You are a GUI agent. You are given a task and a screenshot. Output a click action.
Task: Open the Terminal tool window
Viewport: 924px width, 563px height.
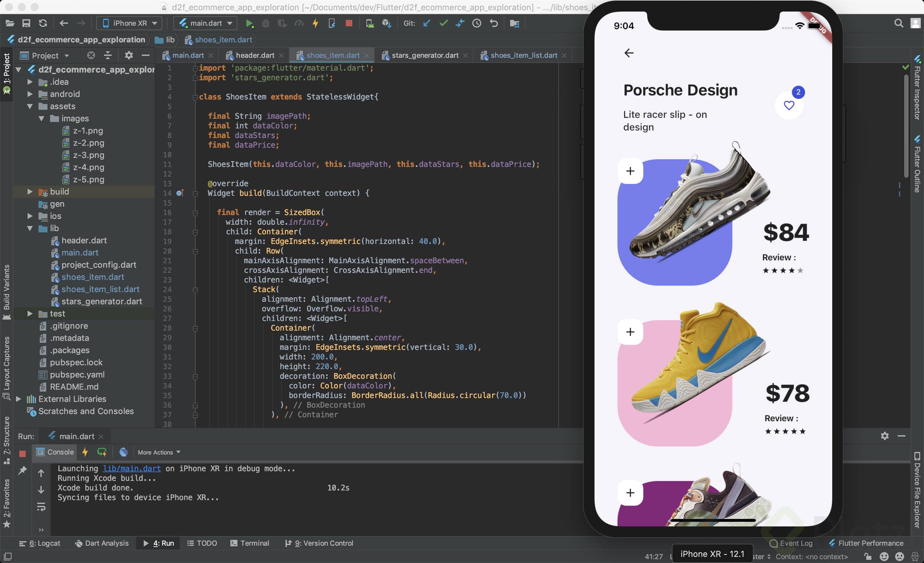tap(254, 543)
